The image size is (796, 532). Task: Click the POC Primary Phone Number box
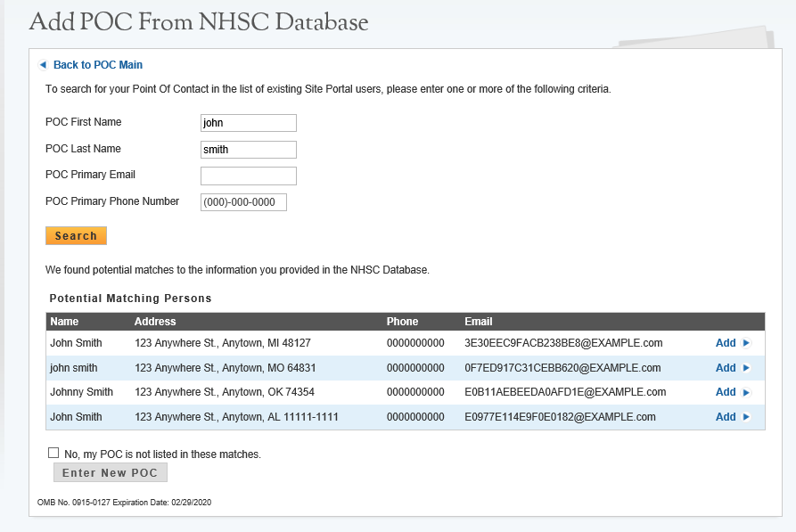pos(244,202)
